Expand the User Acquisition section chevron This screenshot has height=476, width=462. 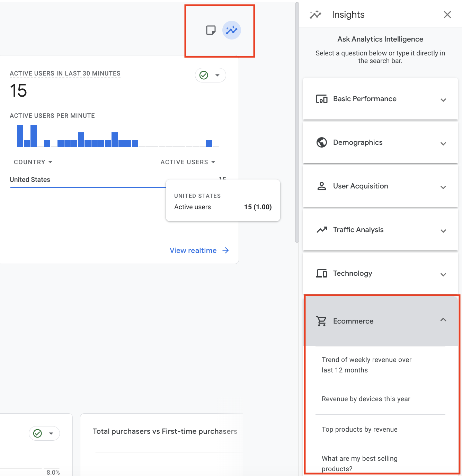(x=443, y=187)
